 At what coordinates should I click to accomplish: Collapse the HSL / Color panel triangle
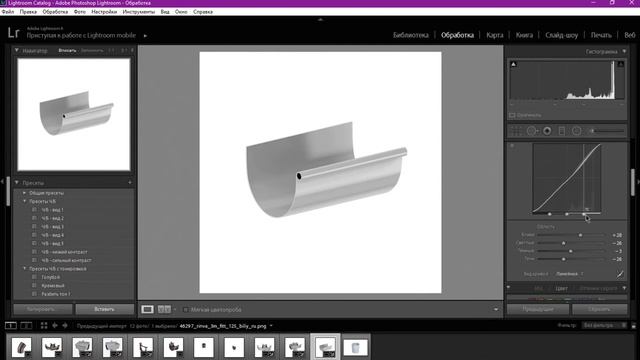624,288
